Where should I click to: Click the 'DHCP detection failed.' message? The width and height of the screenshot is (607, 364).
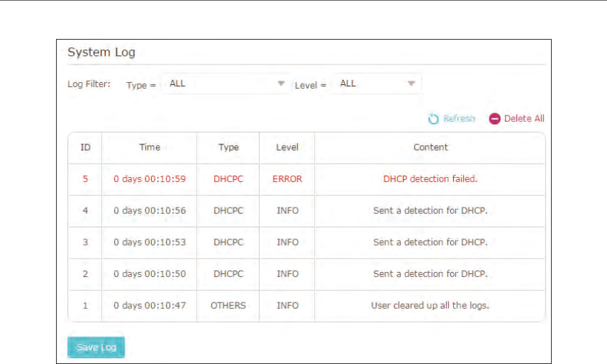pyautogui.click(x=430, y=179)
